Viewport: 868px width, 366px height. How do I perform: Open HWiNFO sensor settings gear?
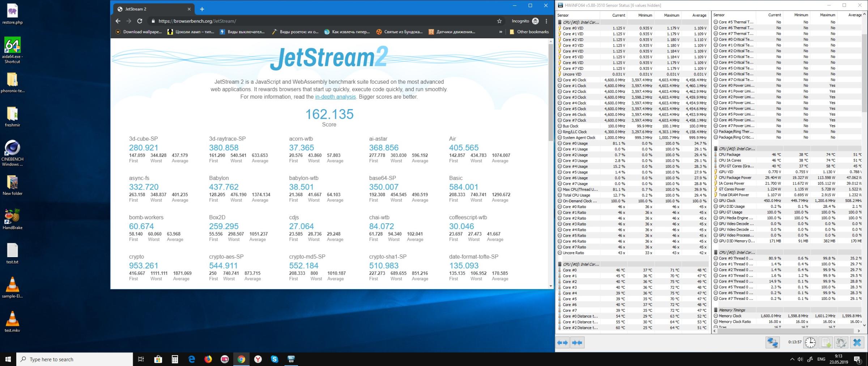click(841, 343)
